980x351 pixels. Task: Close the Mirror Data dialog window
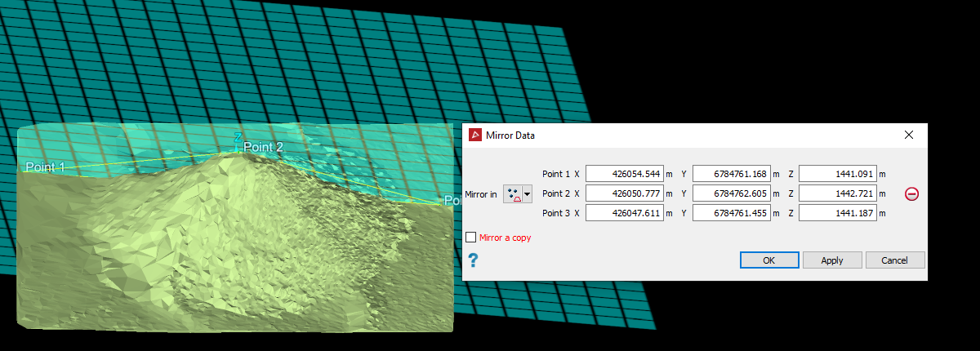click(x=909, y=135)
